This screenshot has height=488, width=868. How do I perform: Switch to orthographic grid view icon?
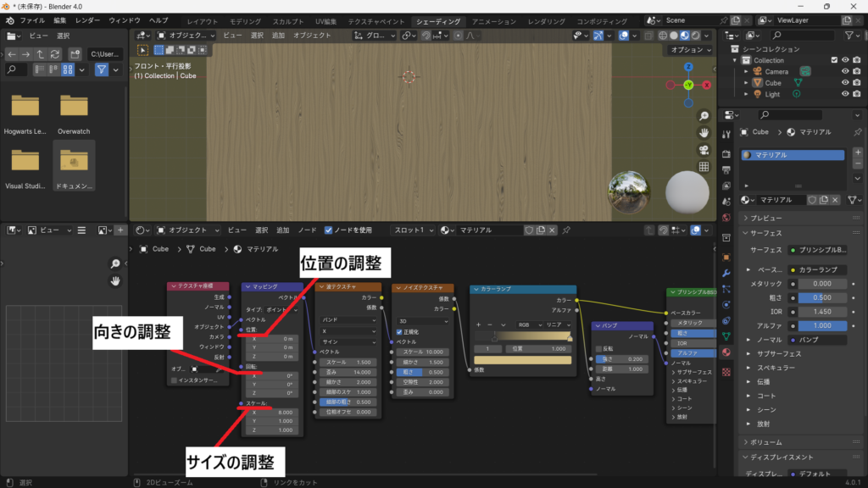coord(704,167)
